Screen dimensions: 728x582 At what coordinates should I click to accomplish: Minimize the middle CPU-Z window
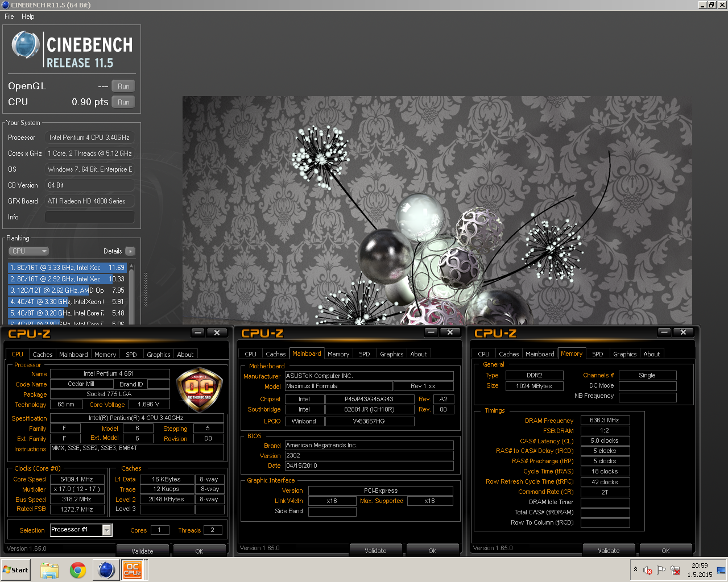tap(431, 332)
